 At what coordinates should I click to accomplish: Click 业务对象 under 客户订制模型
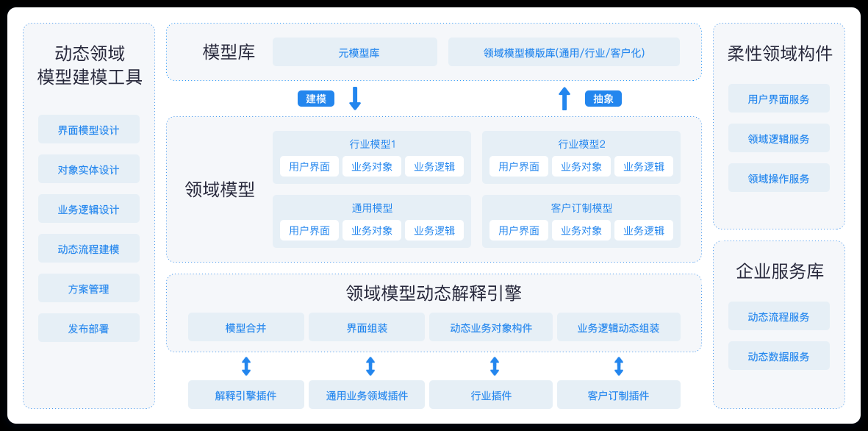pos(581,230)
